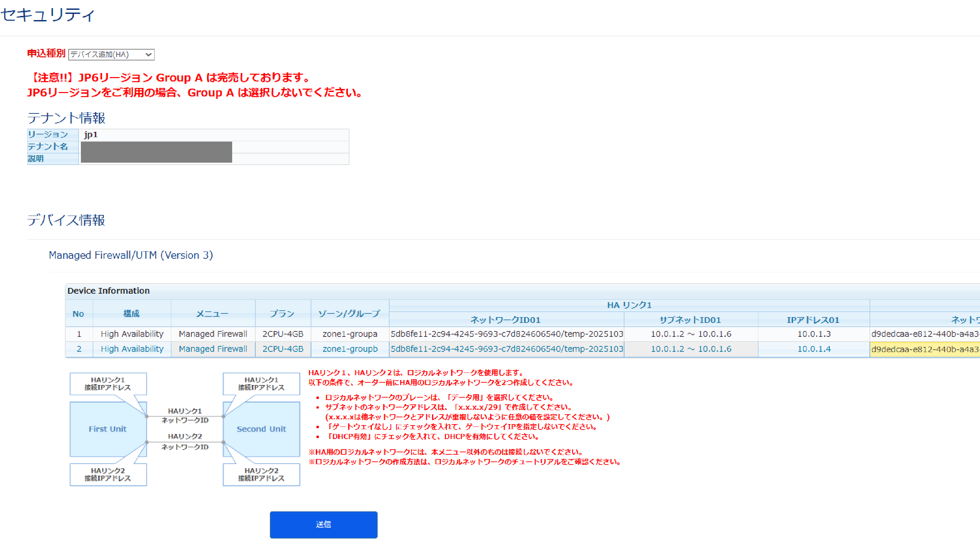Click row 1 ネットワークID01 value
The width and height of the screenshot is (980, 547).
pos(506,334)
